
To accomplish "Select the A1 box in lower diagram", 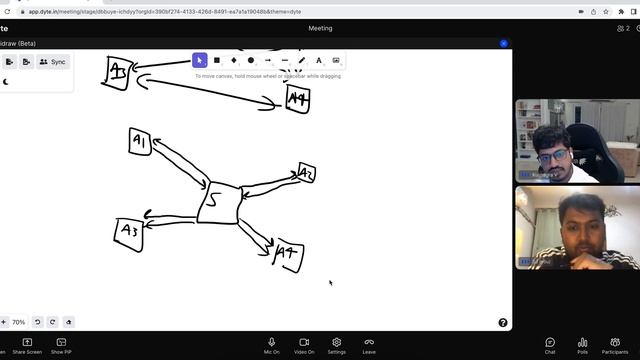I will tap(140, 141).
